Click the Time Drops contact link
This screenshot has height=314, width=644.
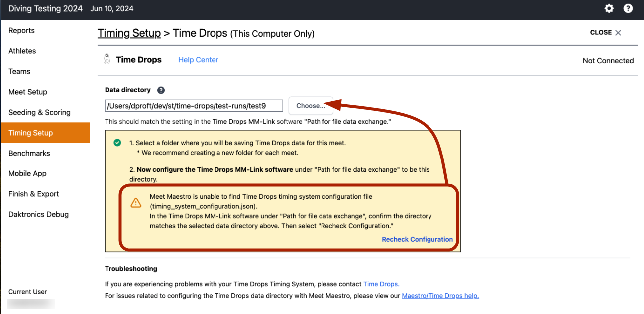[x=381, y=284]
